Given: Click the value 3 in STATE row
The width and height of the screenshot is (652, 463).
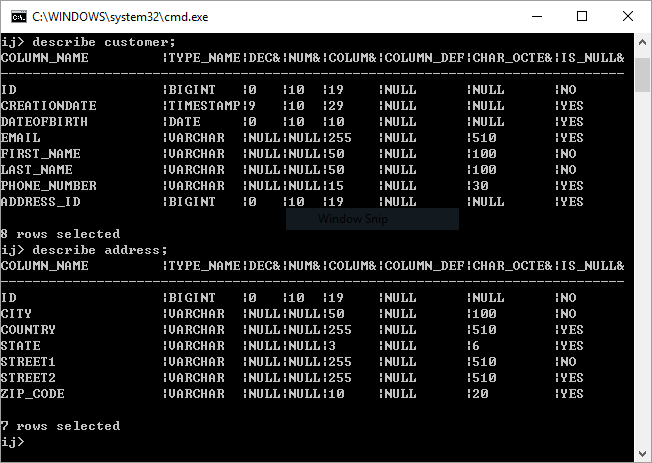Looking at the screenshot, I should pos(332,346).
